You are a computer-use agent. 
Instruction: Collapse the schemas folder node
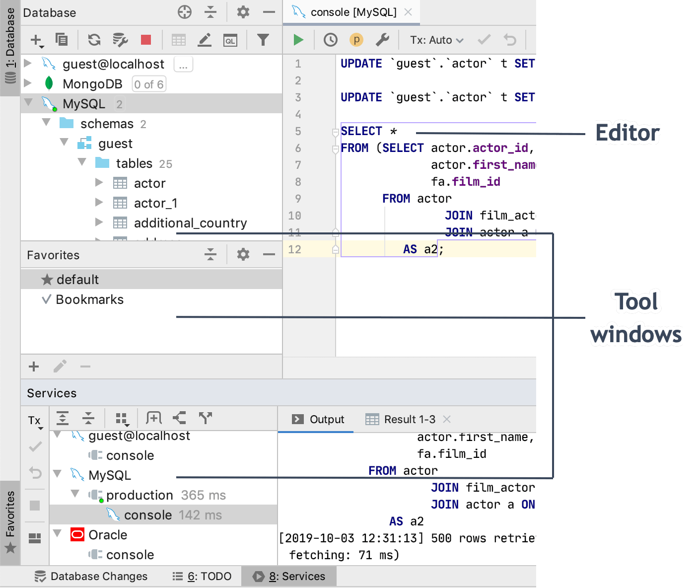tap(47, 123)
